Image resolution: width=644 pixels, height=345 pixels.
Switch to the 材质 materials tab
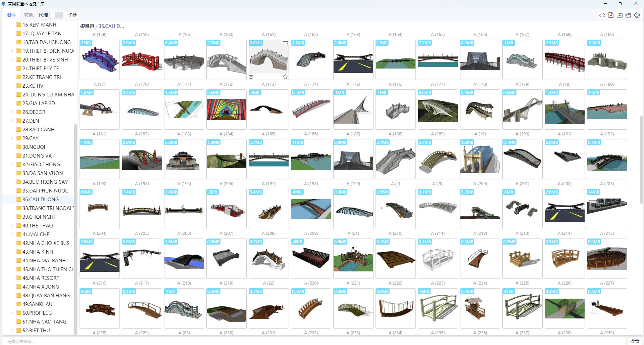point(29,15)
